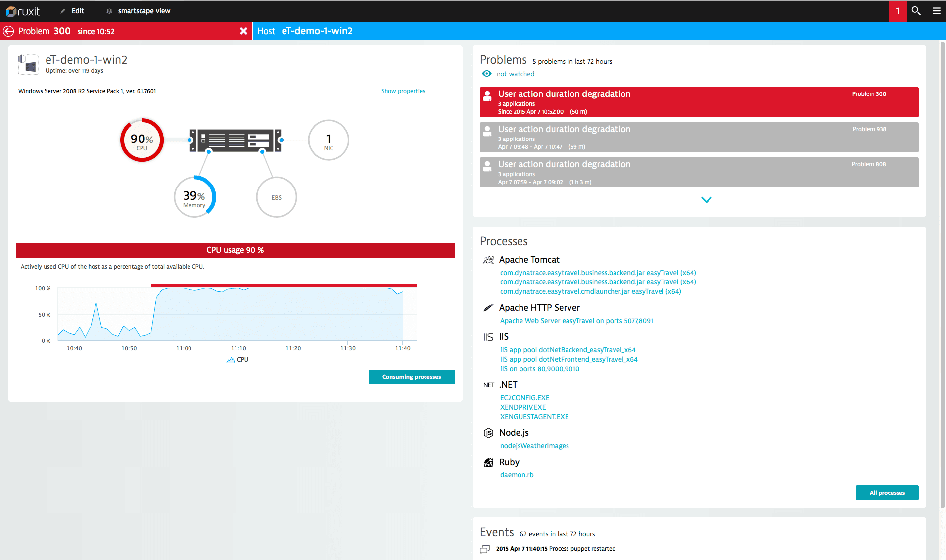Go back via Problem 300 arrow icon
The image size is (946, 560).
(x=8, y=31)
